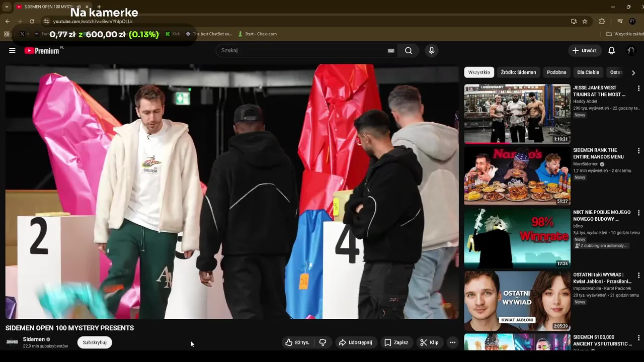Open the YouTube hamburger guide menu
The width and height of the screenshot is (644, 362).
point(12,50)
